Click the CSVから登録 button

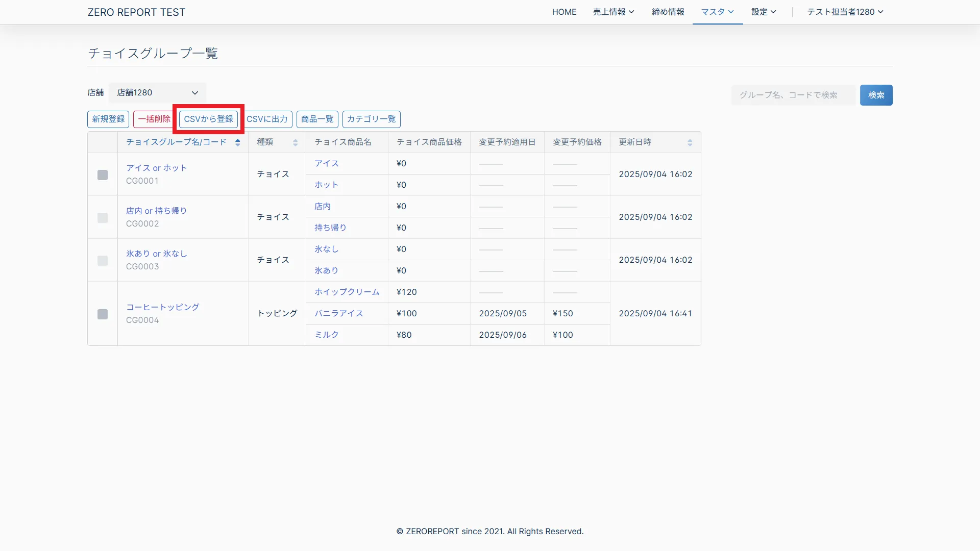(208, 119)
